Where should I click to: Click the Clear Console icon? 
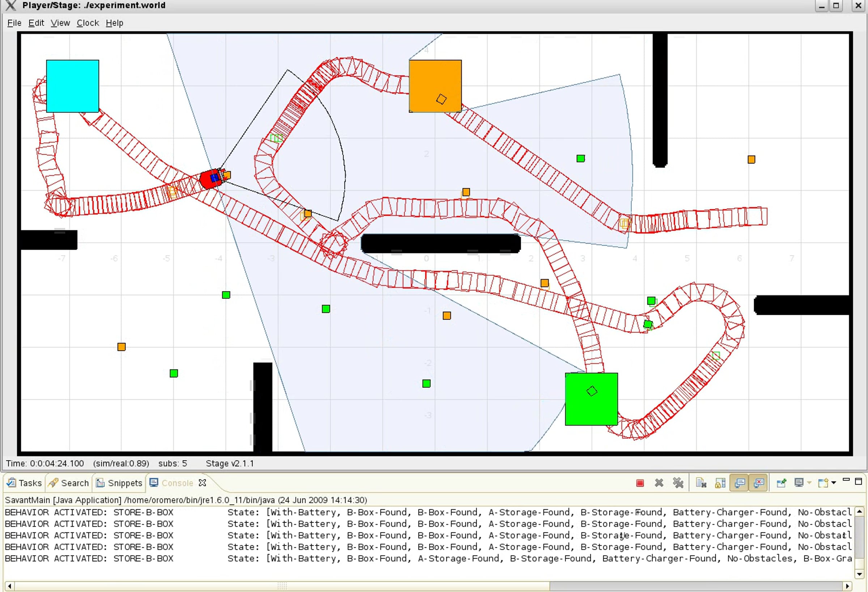[701, 483]
